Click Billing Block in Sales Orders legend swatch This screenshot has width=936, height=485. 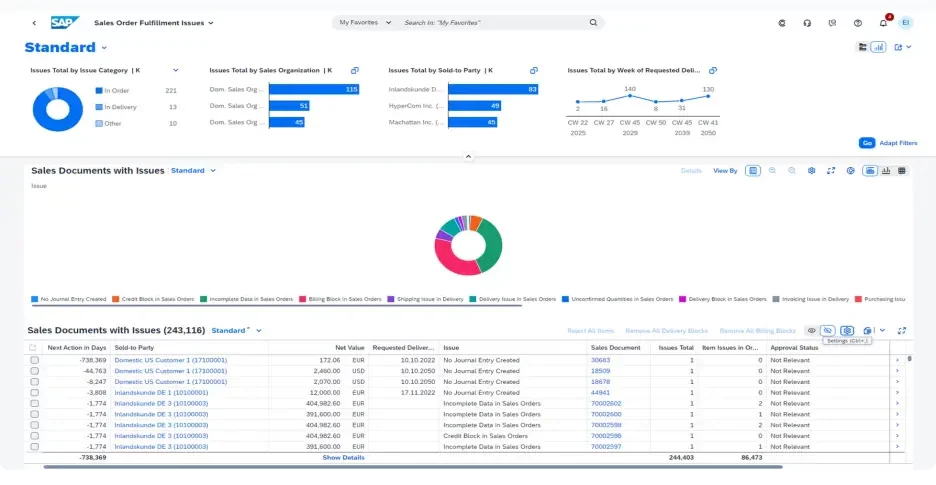(302, 299)
